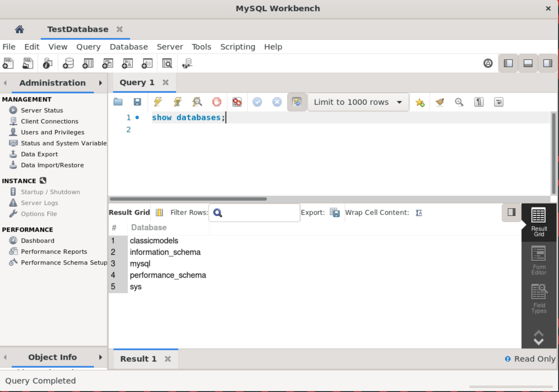Open Performance Reports

pos(54,252)
